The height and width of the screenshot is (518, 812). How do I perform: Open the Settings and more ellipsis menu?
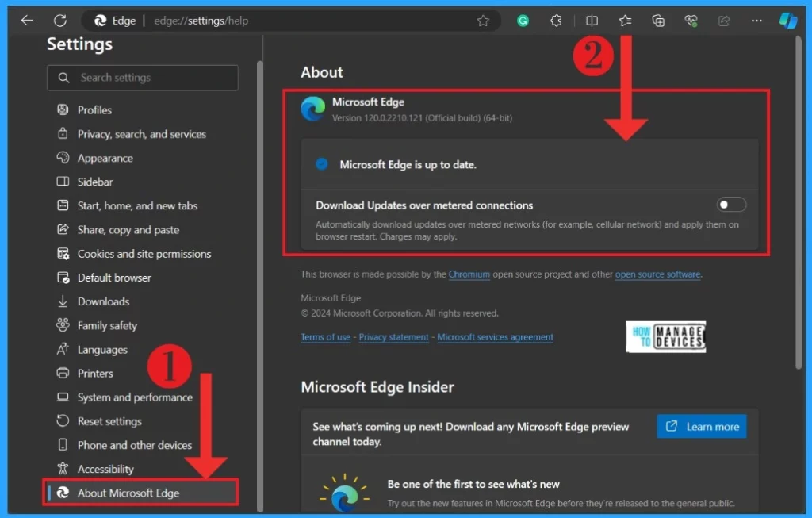[756, 21]
